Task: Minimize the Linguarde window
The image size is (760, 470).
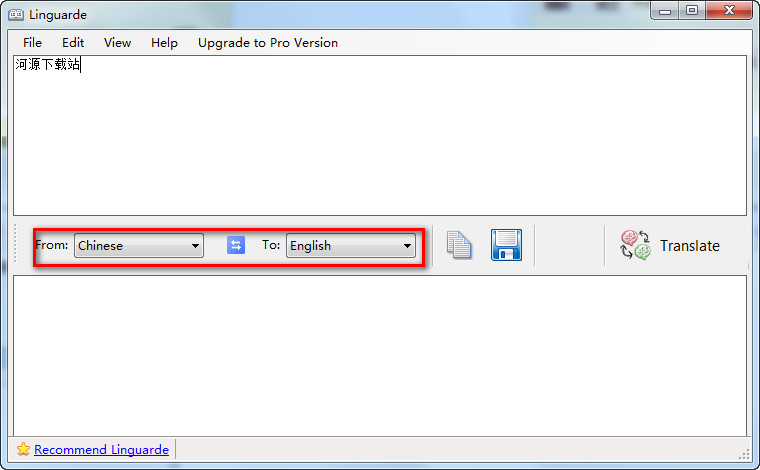Action: 665,11
